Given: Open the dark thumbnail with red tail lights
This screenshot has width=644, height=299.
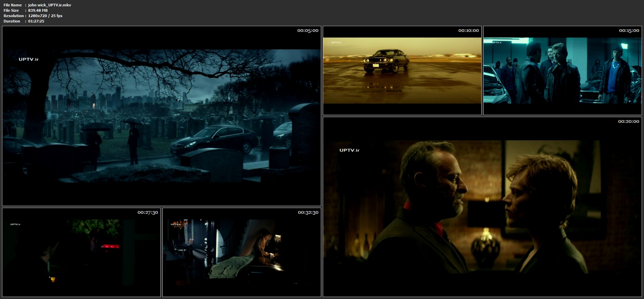Looking at the screenshot, I should click(81, 252).
